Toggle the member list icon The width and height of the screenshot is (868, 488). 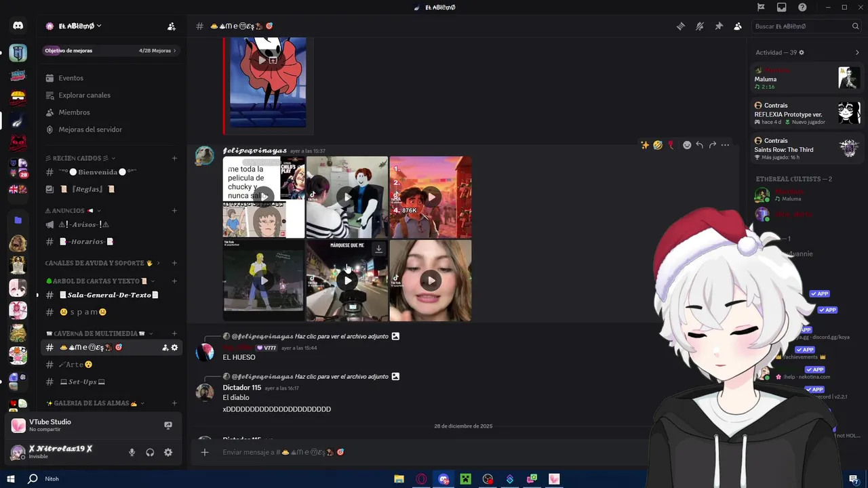pos(738,26)
